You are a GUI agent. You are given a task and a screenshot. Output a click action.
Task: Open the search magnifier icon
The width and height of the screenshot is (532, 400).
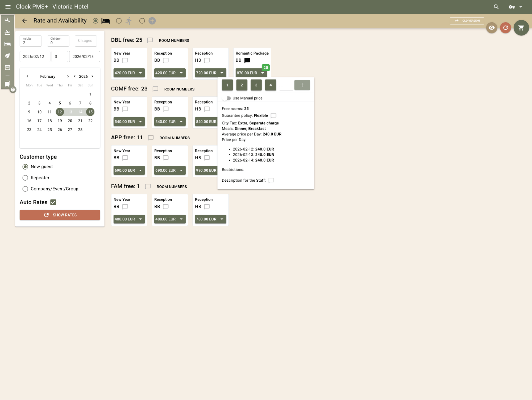click(x=496, y=7)
